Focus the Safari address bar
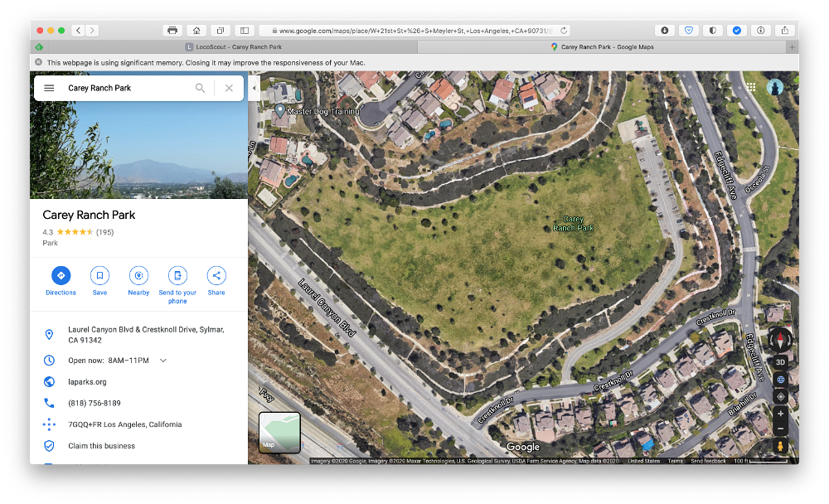This screenshot has height=504, width=829. click(415, 31)
